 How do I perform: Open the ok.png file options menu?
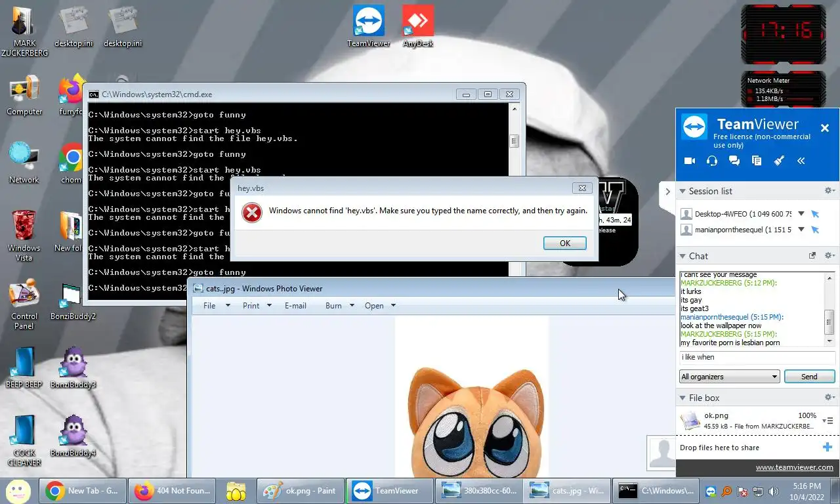pyautogui.click(x=828, y=421)
